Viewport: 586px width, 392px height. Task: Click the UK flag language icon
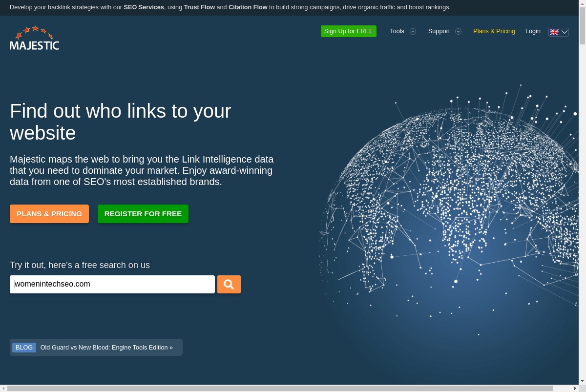554,32
